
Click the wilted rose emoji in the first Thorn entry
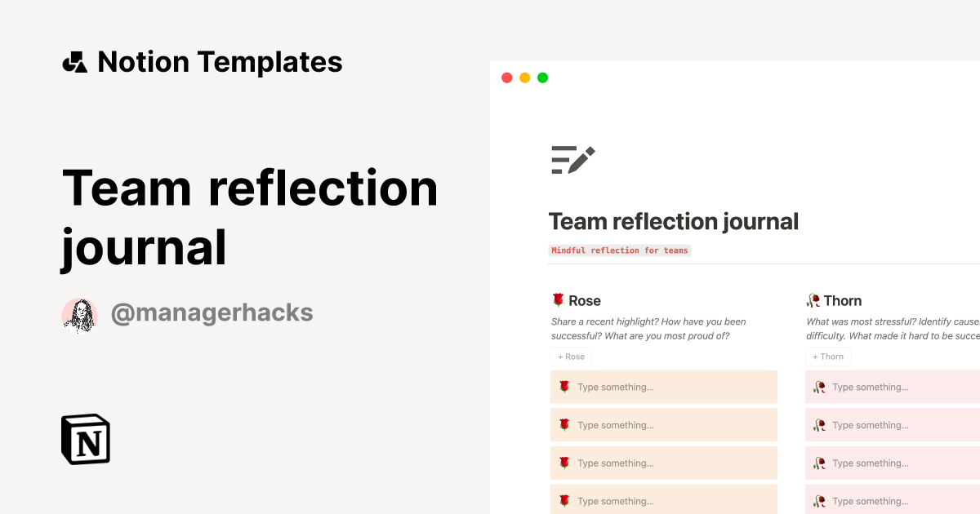[820, 387]
